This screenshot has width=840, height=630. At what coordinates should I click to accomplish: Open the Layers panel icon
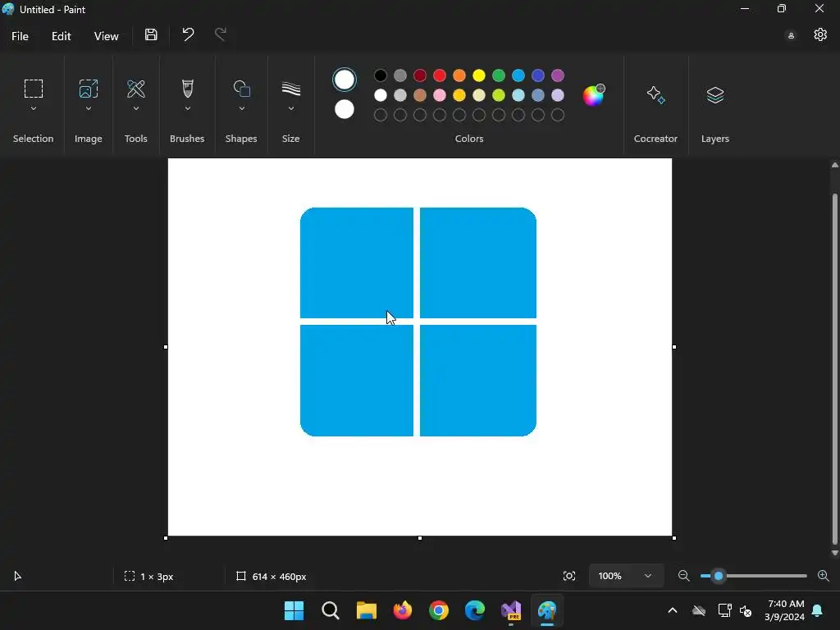point(715,95)
